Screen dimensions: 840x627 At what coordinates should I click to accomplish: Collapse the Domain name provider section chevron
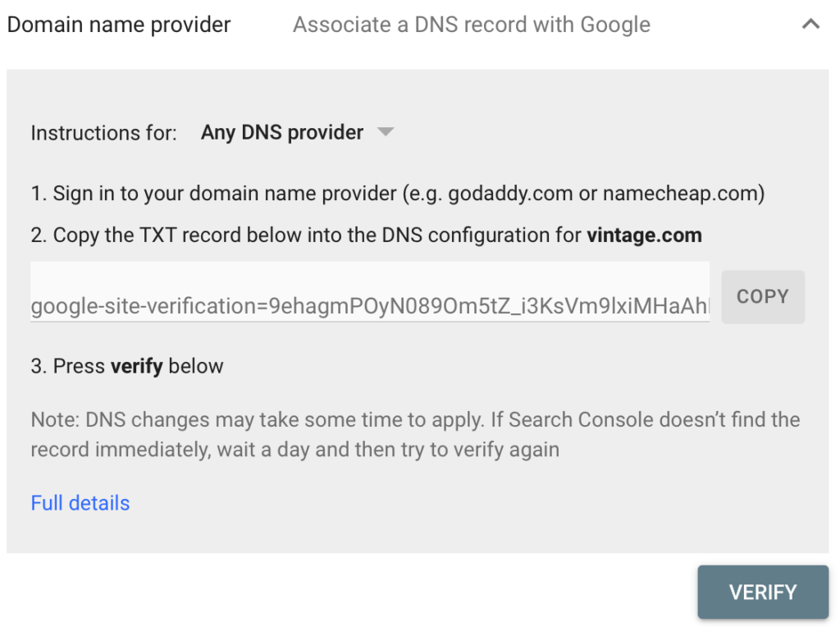810,25
